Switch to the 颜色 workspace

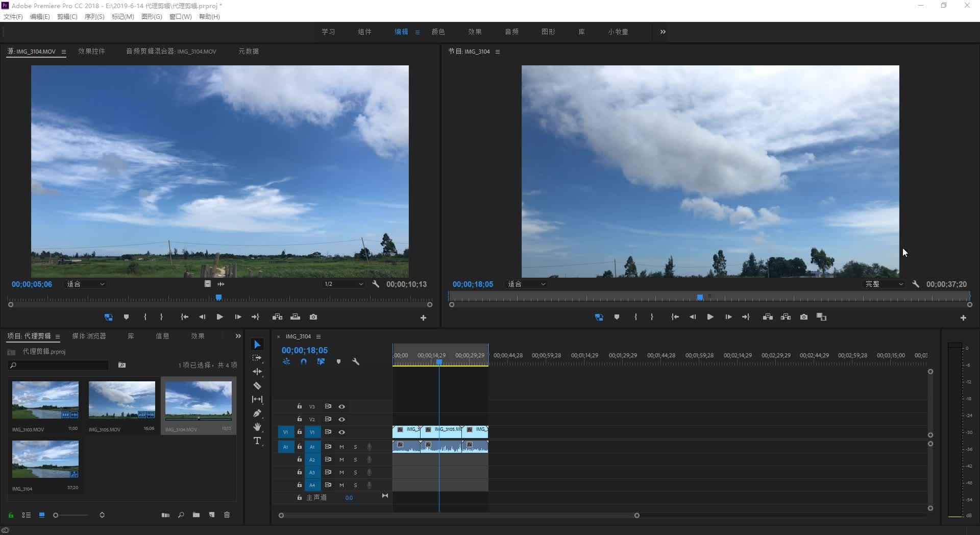pos(438,32)
